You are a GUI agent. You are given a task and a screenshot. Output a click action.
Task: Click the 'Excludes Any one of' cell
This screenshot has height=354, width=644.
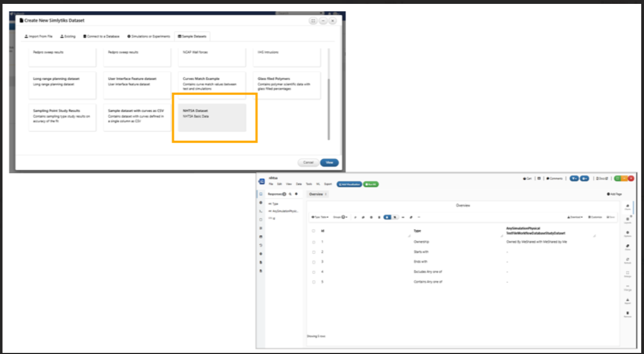pyautogui.click(x=427, y=272)
